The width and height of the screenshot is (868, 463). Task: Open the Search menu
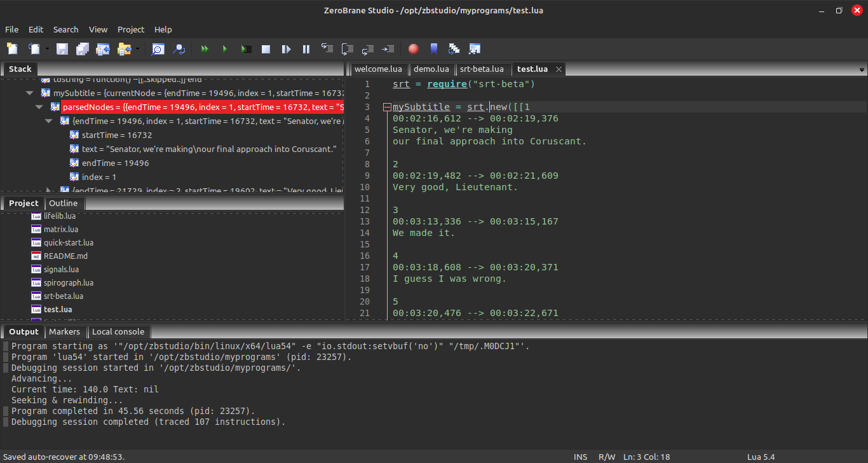[x=65, y=29]
